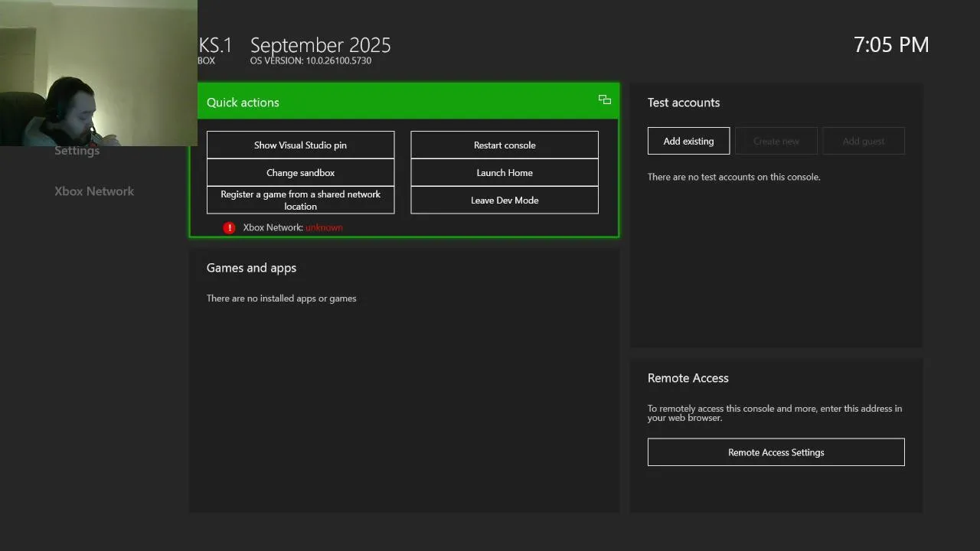Screen dimensions: 980x551
Task: Click the 7:05 PM clock
Action: [x=891, y=44]
